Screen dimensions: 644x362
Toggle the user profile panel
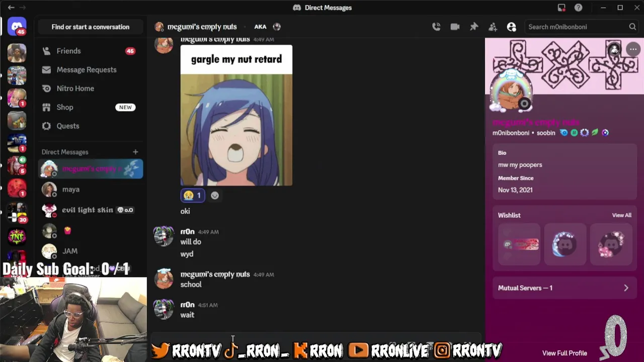pos(512,27)
